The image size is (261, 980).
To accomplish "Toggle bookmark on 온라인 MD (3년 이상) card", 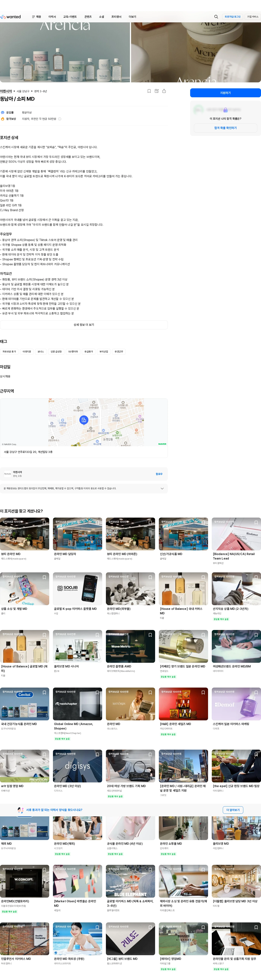I will click(x=97, y=754).
